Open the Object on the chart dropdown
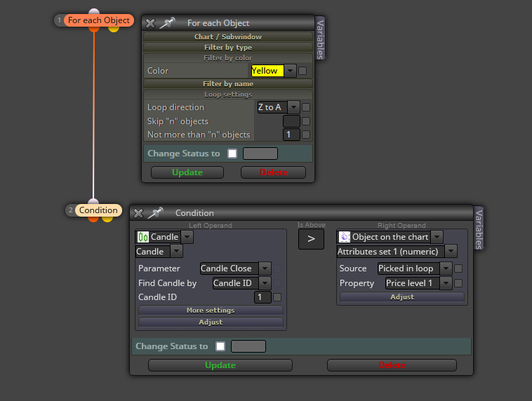The width and height of the screenshot is (532, 401). (437, 237)
